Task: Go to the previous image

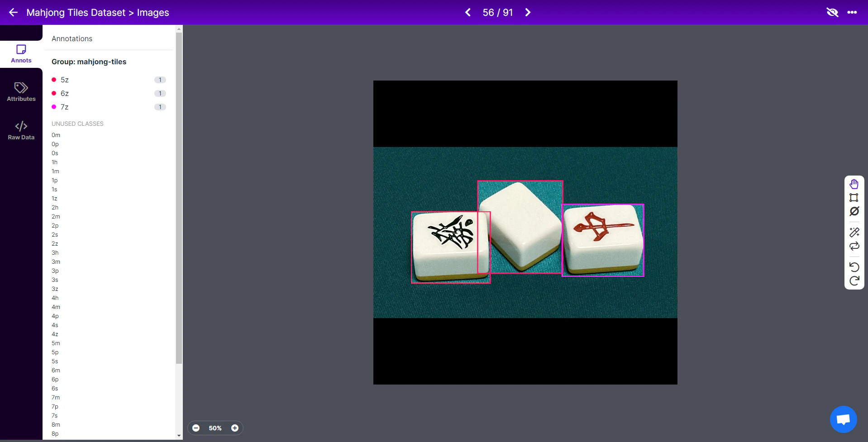Action: point(468,12)
